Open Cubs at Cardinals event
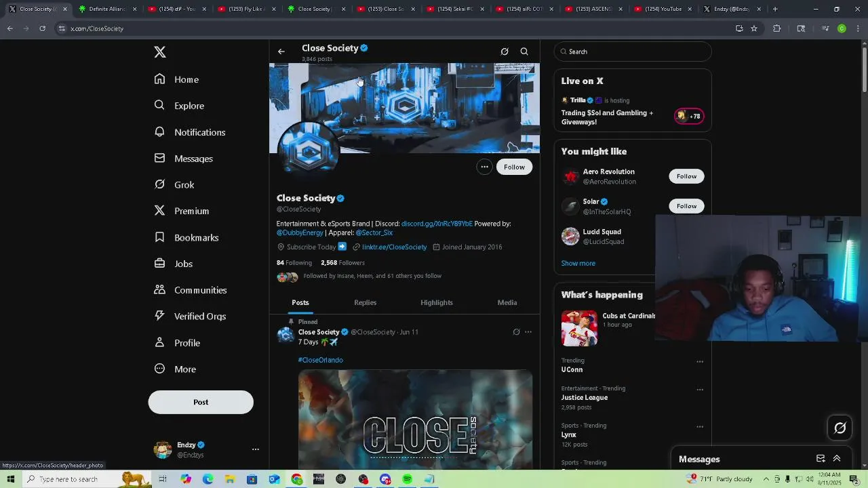This screenshot has width=868, height=488. click(608, 328)
